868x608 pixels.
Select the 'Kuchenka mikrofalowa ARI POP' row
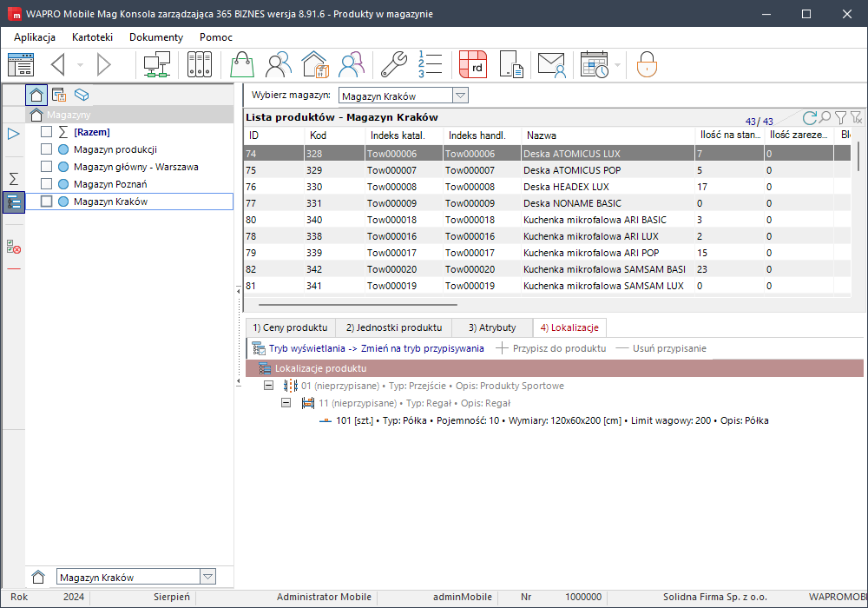point(547,253)
